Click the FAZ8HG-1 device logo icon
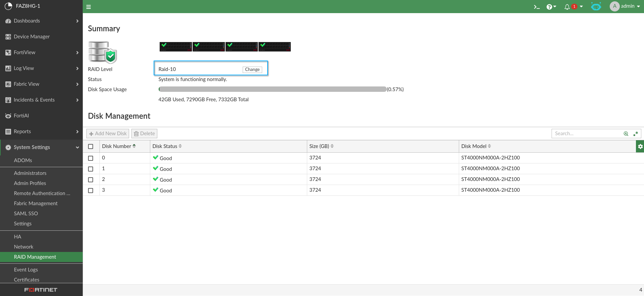Screen dimensions: 644x296 coord(8,6)
